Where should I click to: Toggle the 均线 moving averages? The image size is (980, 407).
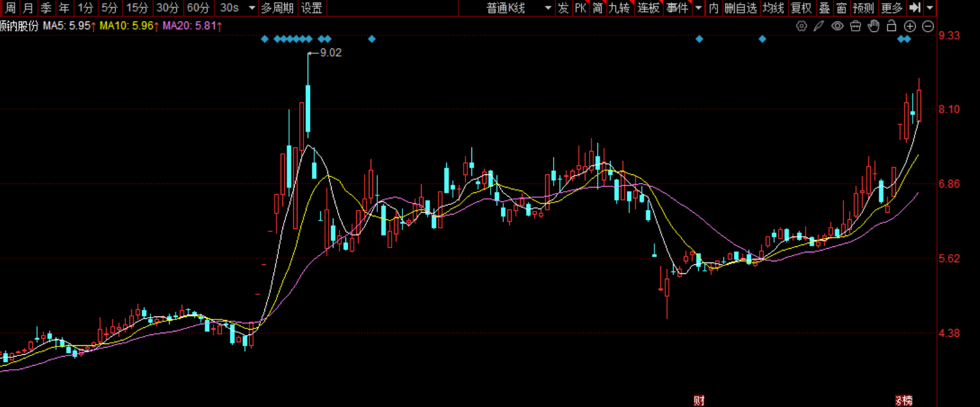click(x=774, y=8)
